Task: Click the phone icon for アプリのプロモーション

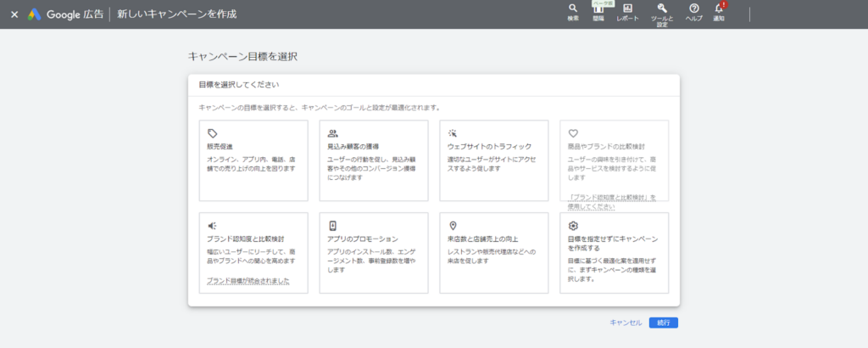Action: click(x=332, y=226)
